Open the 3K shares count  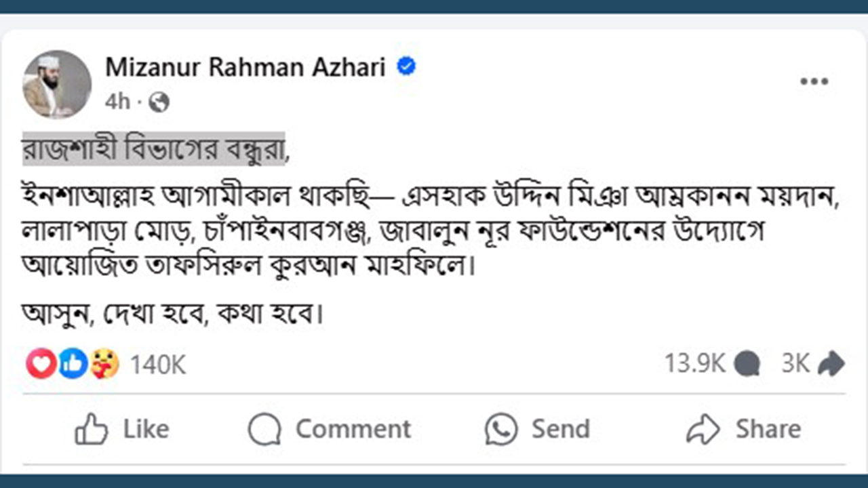795,364
